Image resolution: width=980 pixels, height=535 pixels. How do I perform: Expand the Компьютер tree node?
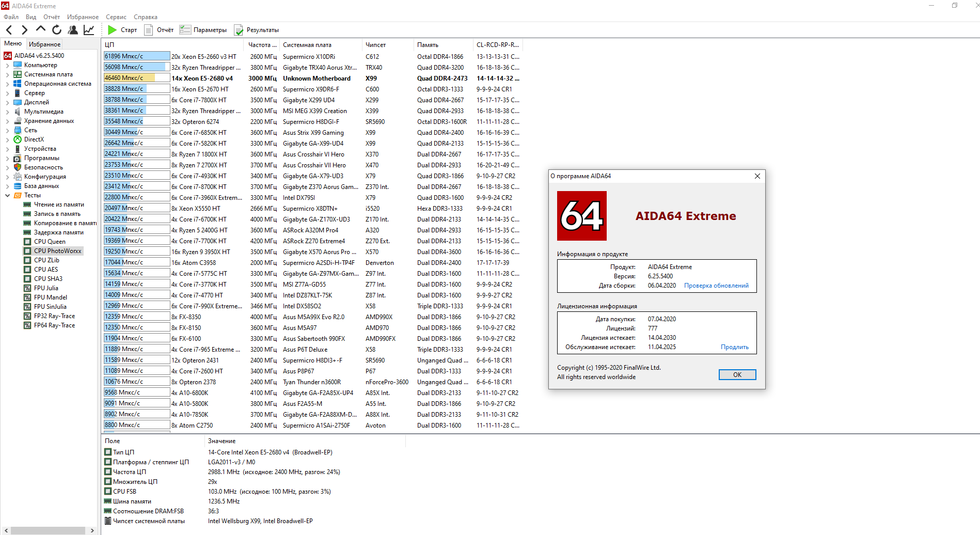7,66
